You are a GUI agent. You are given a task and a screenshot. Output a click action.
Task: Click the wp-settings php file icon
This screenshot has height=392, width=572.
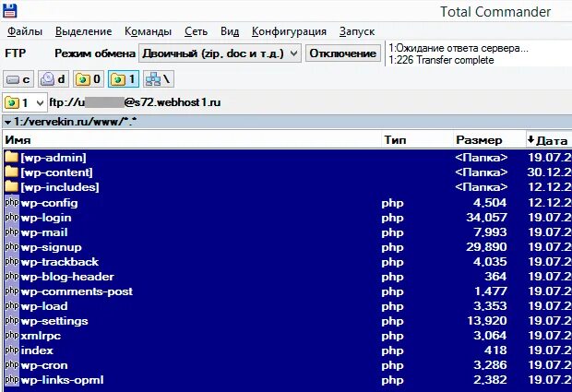point(12,321)
